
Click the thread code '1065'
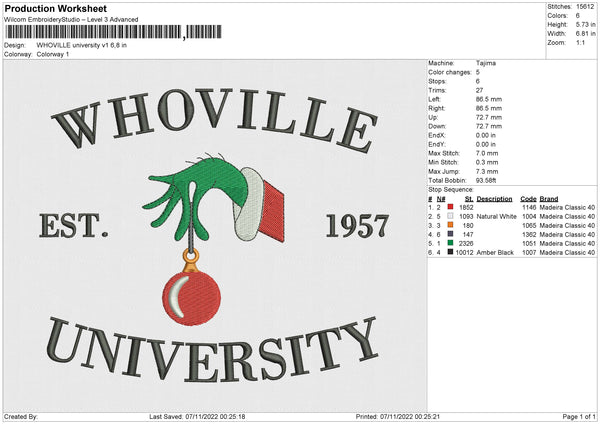coord(529,226)
